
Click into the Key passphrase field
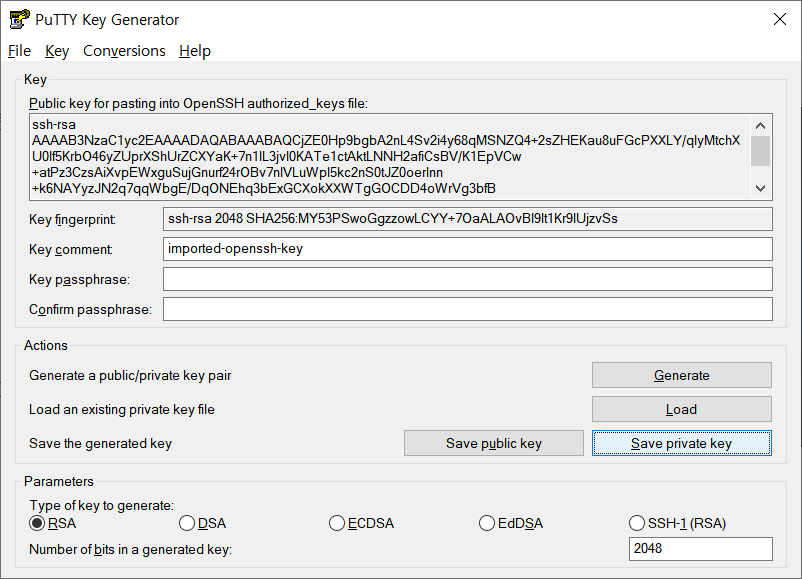pos(467,279)
